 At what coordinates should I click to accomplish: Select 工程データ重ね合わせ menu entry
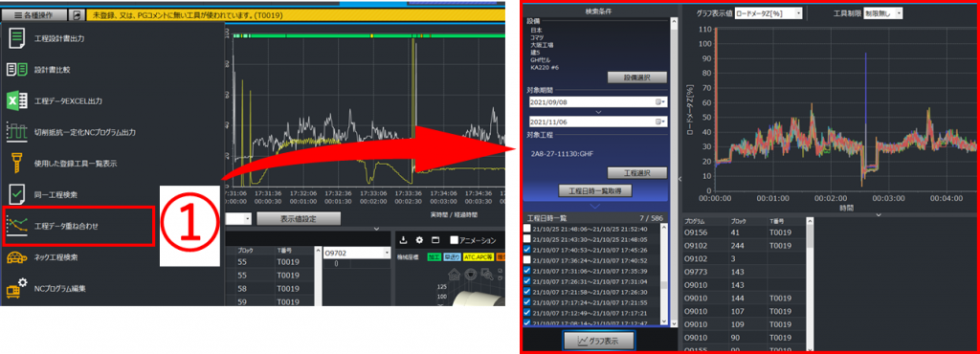tap(78, 226)
